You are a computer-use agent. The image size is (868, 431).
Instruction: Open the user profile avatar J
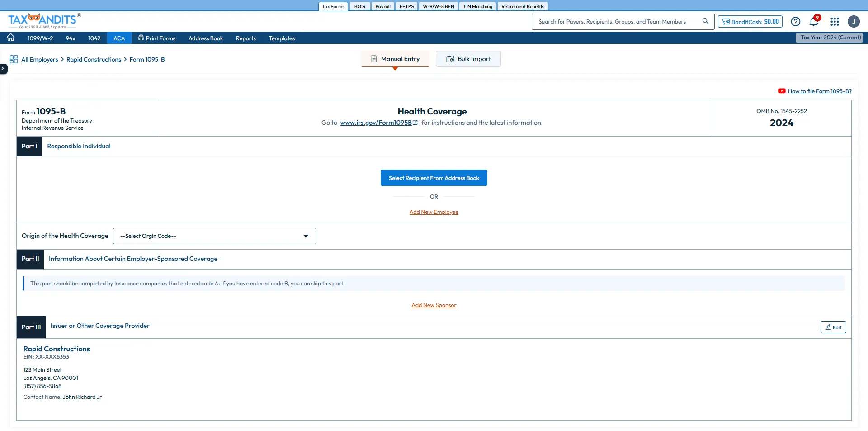click(x=854, y=22)
